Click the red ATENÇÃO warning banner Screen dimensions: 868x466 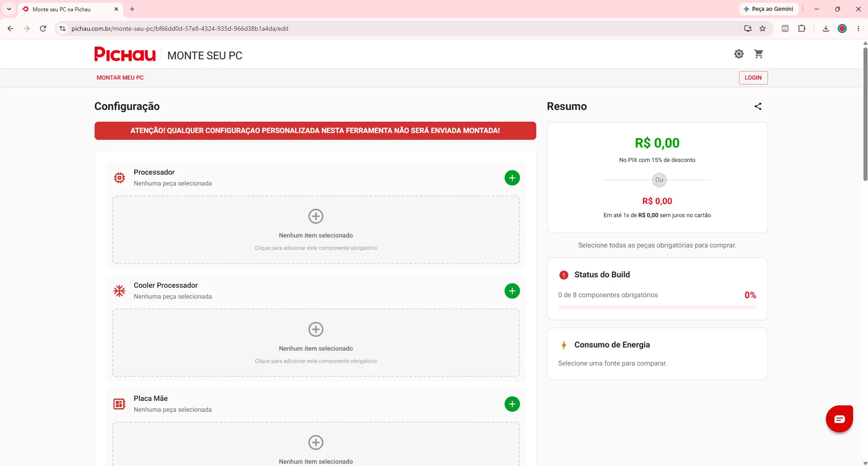315,131
